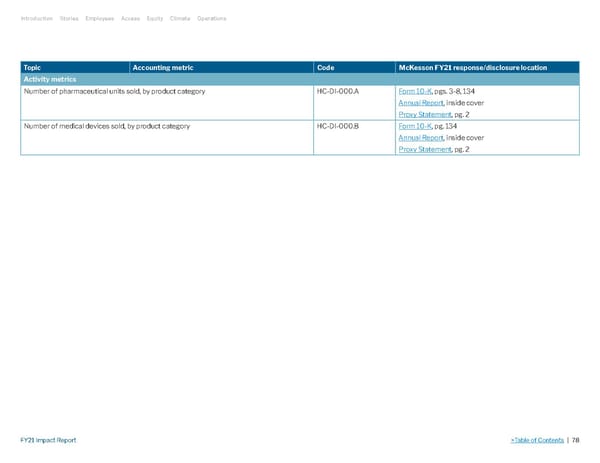The width and height of the screenshot is (600, 463).
Task: Select the HC-DI-000.A code cell
Action: (x=338, y=92)
